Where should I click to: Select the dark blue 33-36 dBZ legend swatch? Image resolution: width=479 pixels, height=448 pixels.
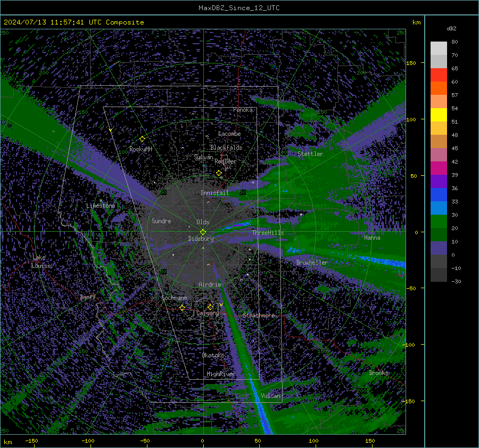(x=439, y=195)
